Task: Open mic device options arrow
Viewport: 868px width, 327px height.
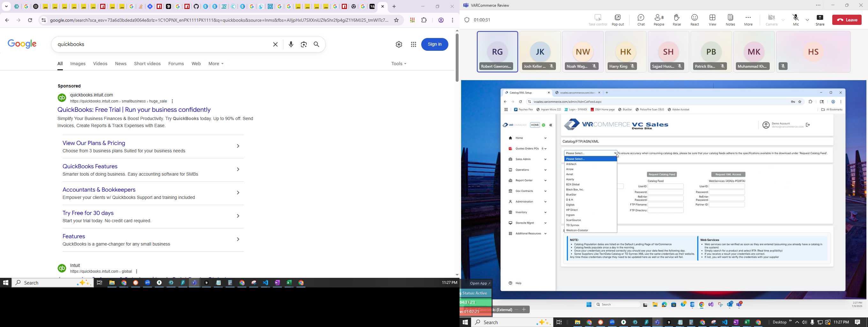Action: 807,20
